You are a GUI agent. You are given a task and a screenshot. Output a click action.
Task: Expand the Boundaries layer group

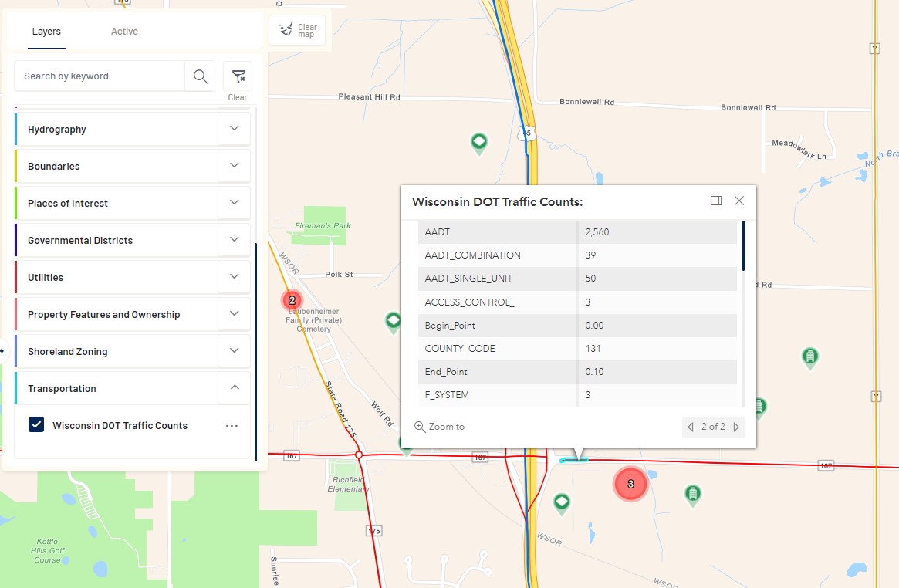(234, 166)
